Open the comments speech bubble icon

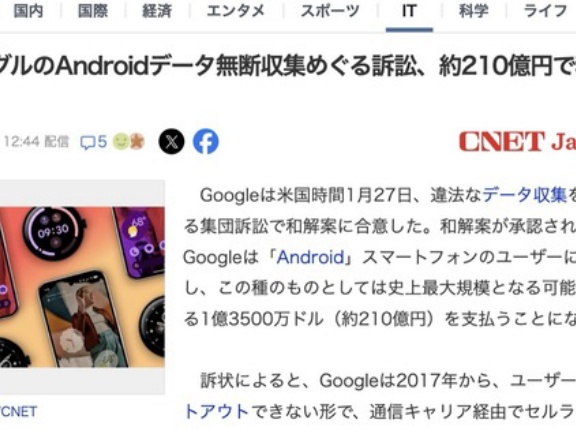point(87,142)
